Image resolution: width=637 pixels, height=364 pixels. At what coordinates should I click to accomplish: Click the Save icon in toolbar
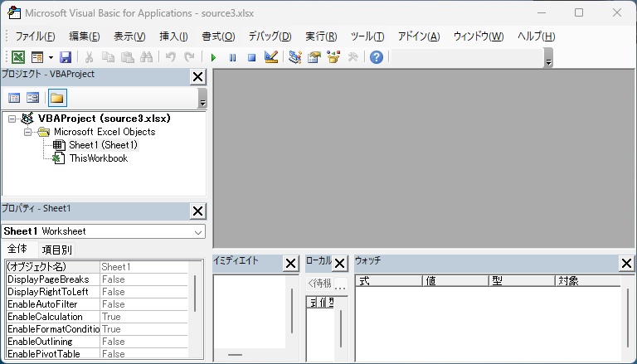click(66, 57)
